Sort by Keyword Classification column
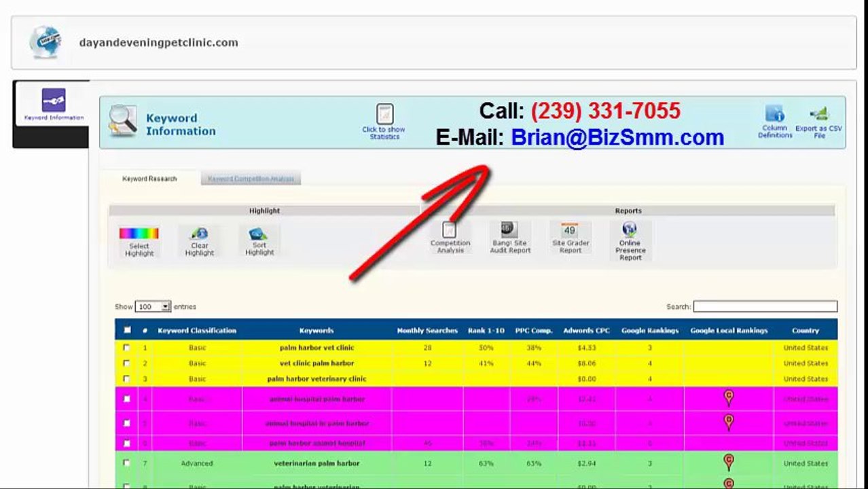The image size is (868, 489). click(x=197, y=331)
